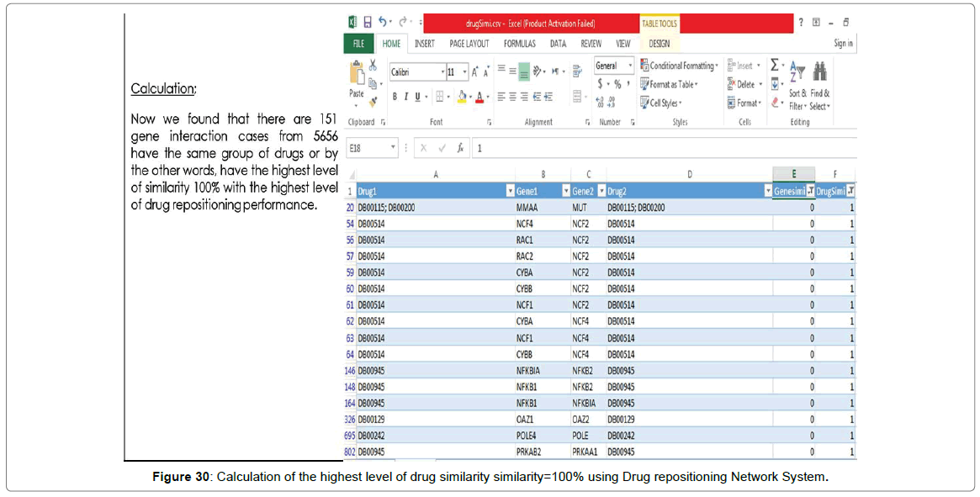This screenshot has height=497, width=980.
Task: Open the Drug1 column filter dropdown
Action: click(x=508, y=191)
